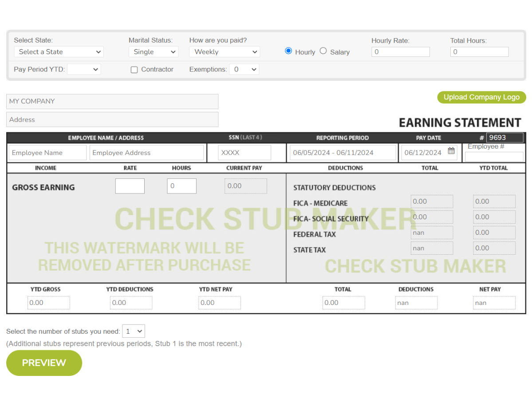Open the Select a State dropdown
532x399 pixels.
pyautogui.click(x=58, y=51)
